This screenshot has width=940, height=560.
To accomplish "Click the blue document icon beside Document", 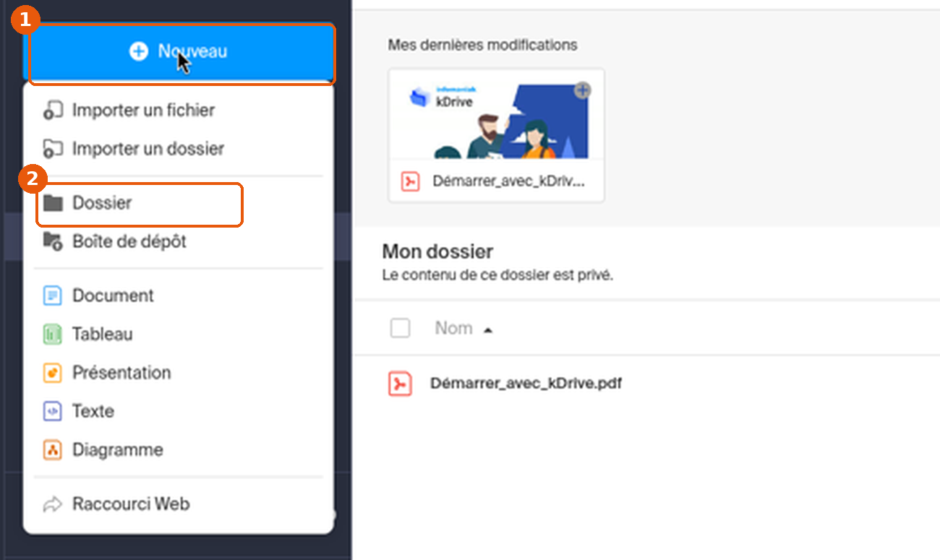I will (x=53, y=296).
